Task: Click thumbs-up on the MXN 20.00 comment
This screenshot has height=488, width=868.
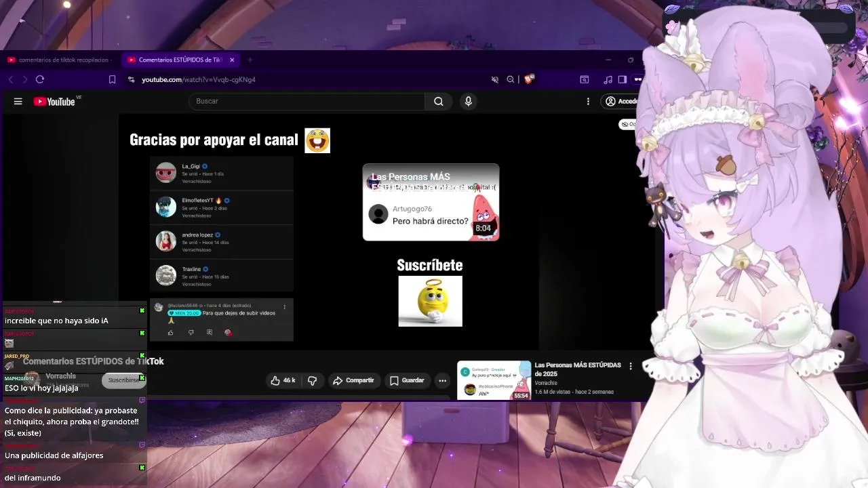Action: pos(170,332)
